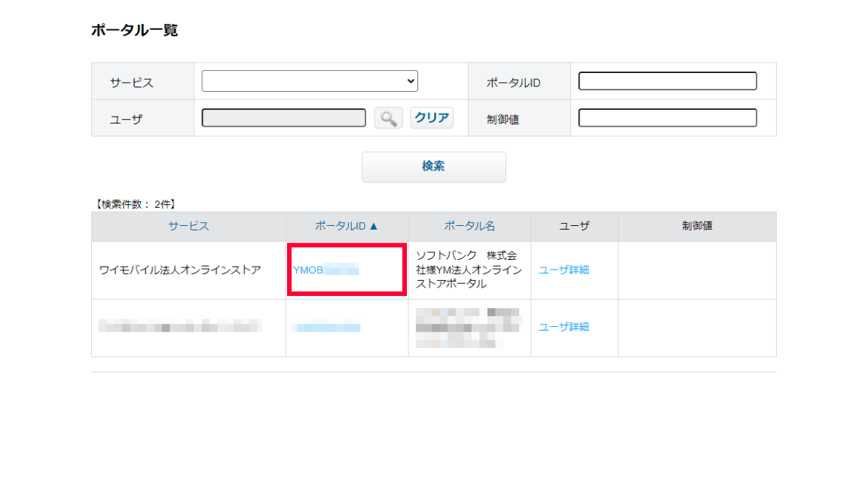Click the ポータル一覧 page heading

(134, 31)
